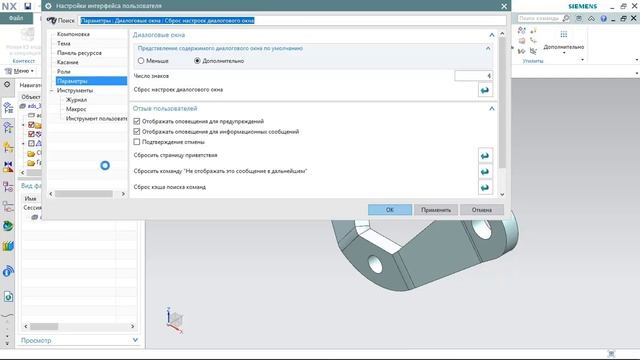
Task: Click the Save floppy-disk icon in the NX title bar
Action: coord(27,6)
